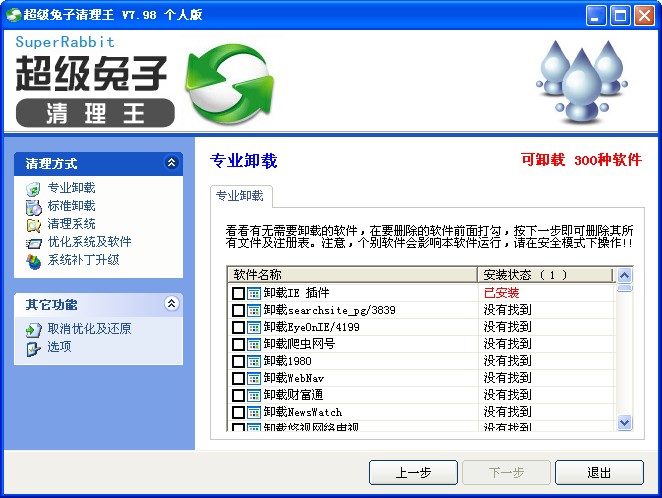Enable the 卸载财富通 checkbox

238,395
